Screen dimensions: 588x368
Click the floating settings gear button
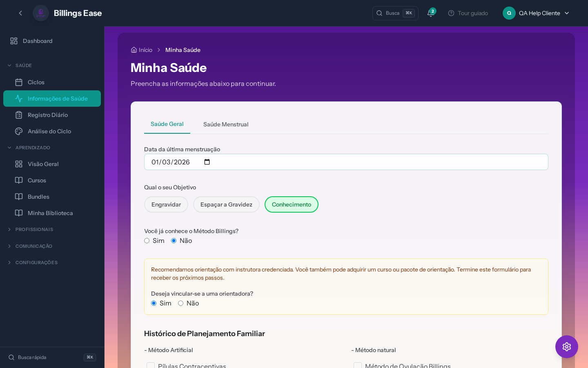566,347
